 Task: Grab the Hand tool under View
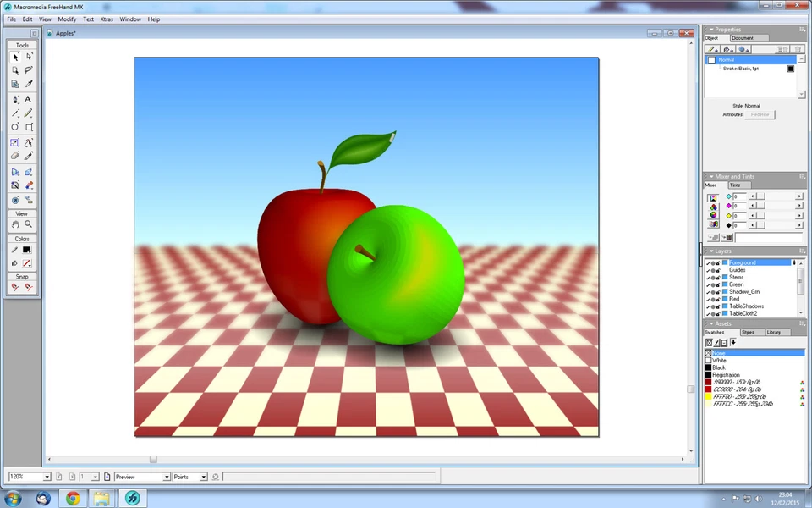[15, 224]
